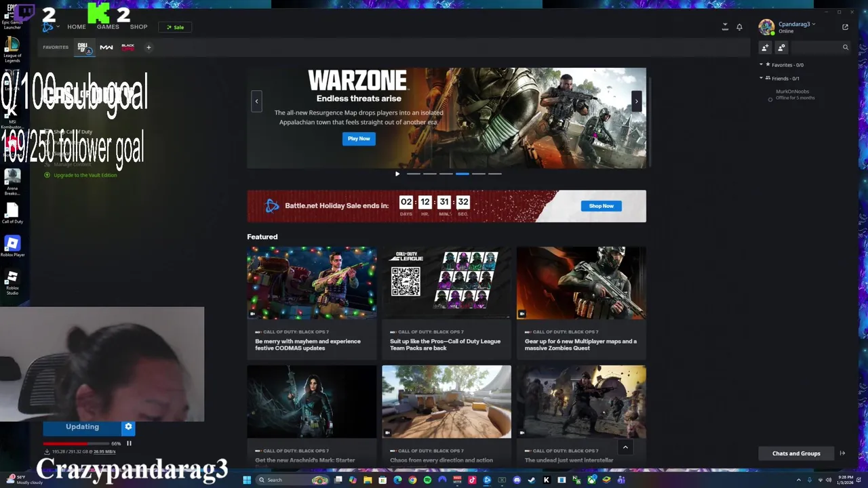
Task: Open Roblox Studio desktop shortcut
Action: click(12, 283)
